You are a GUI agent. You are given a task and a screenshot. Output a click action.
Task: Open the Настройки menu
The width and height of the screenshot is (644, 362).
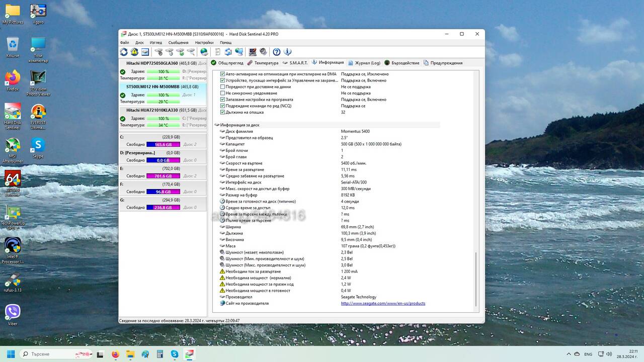point(204,43)
